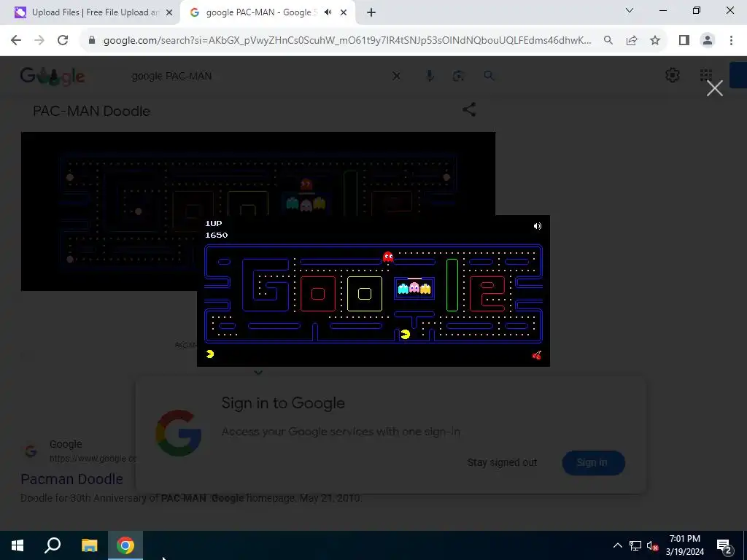Open network status tray icon

tap(635, 545)
